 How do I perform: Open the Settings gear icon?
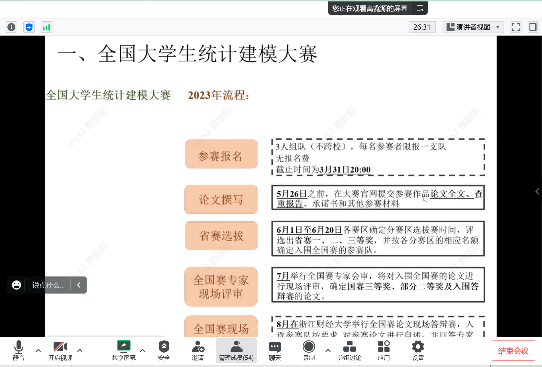418,350
